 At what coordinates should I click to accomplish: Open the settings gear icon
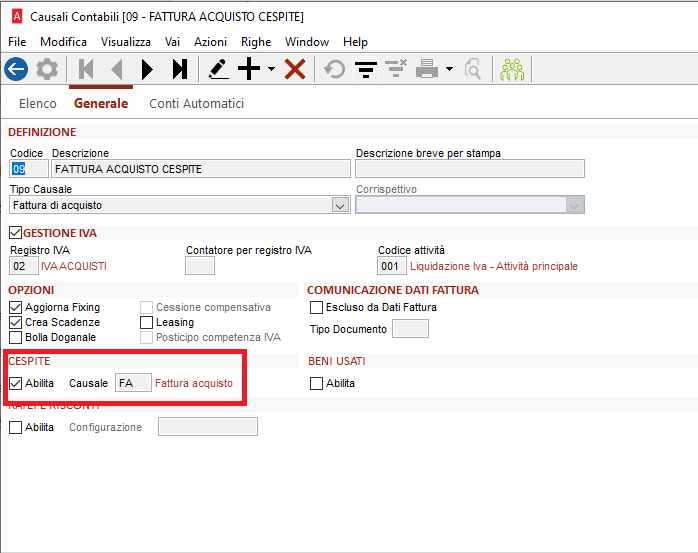point(47,69)
